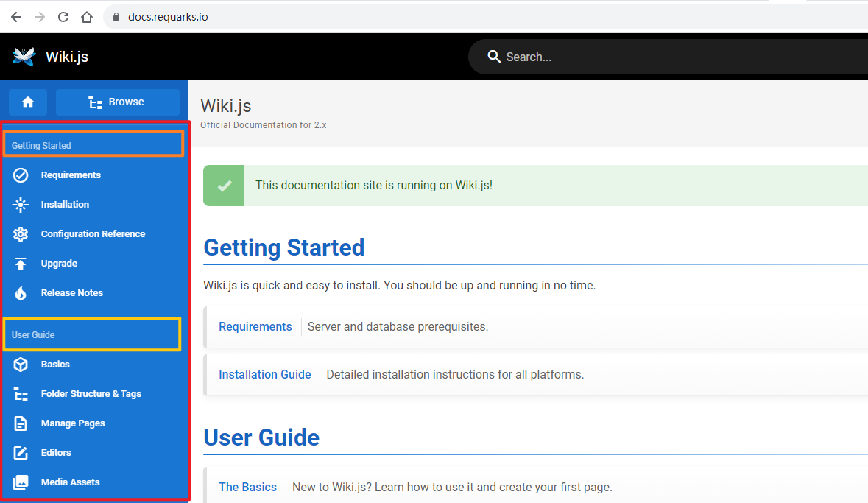Click the 'Wiki.js is quick and easy' paragraph
868x503 pixels.
399,285
